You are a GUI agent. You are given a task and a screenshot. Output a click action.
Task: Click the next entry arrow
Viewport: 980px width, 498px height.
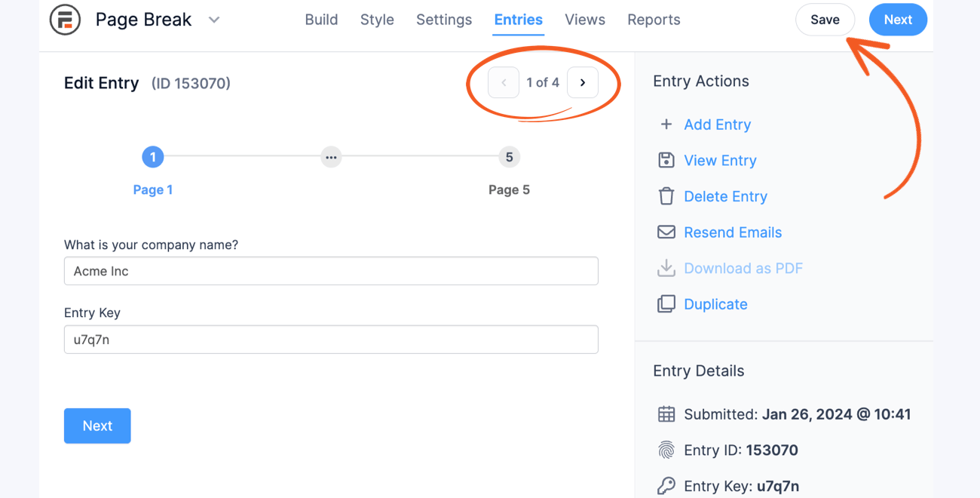click(582, 82)
